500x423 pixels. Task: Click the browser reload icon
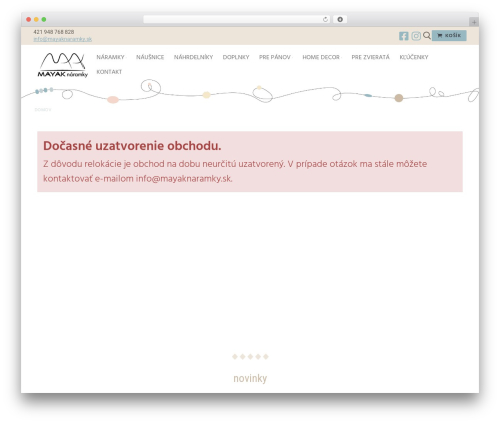(325, 19)
